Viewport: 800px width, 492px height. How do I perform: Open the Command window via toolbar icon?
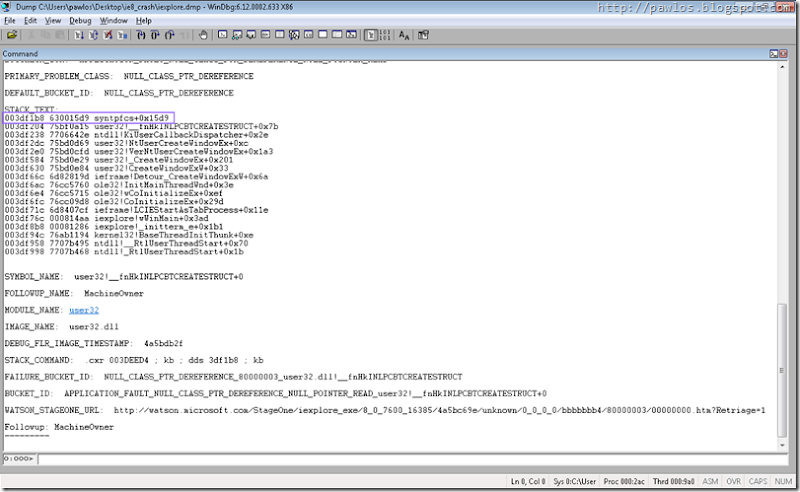tap(222, 35)
